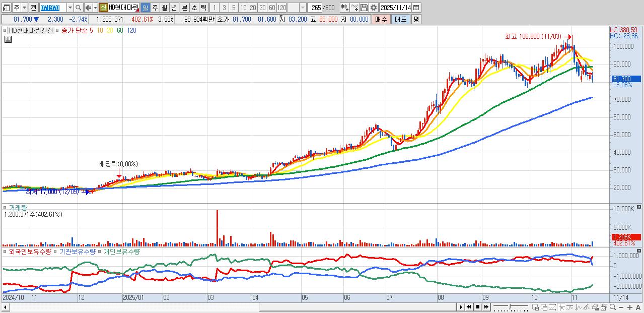The image size is (644, 313).
Task: Choose interval 5 button
Action: 234,8
